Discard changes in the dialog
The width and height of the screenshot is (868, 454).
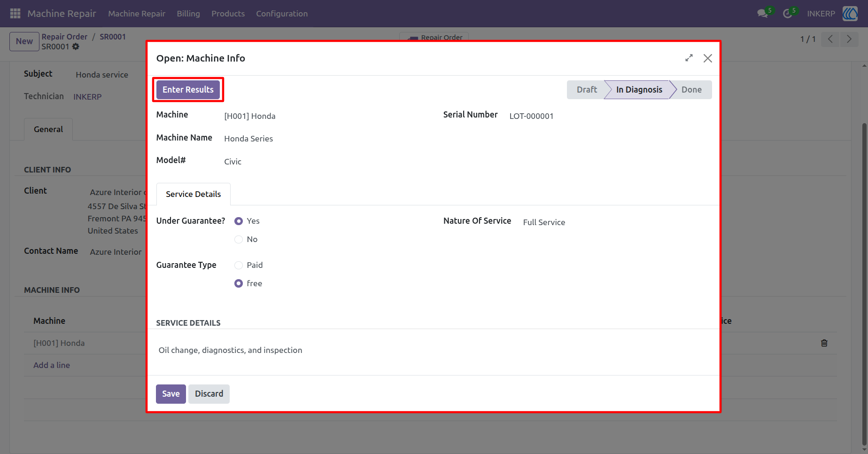tap(209, 394)
